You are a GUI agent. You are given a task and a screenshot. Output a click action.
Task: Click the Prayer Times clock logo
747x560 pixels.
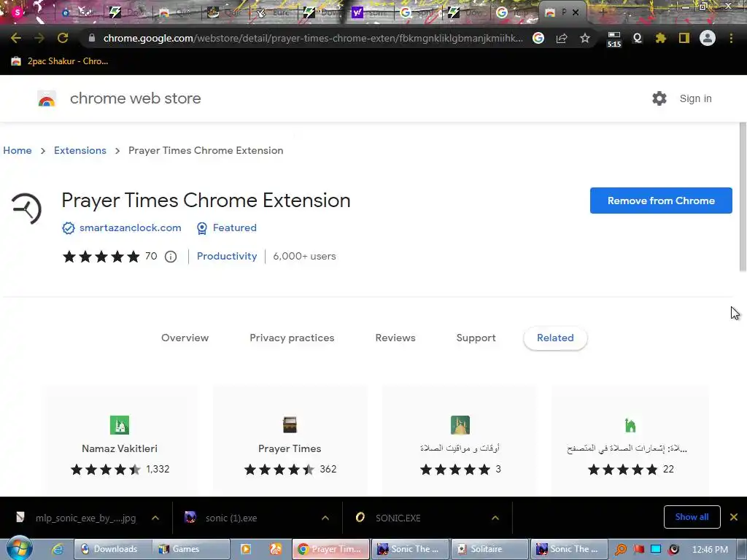(27, 209)
